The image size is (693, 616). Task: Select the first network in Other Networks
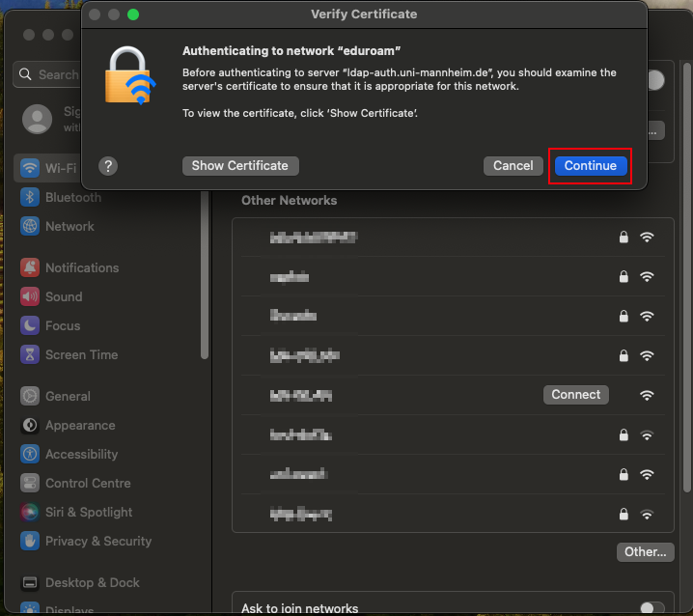(453, 238)
